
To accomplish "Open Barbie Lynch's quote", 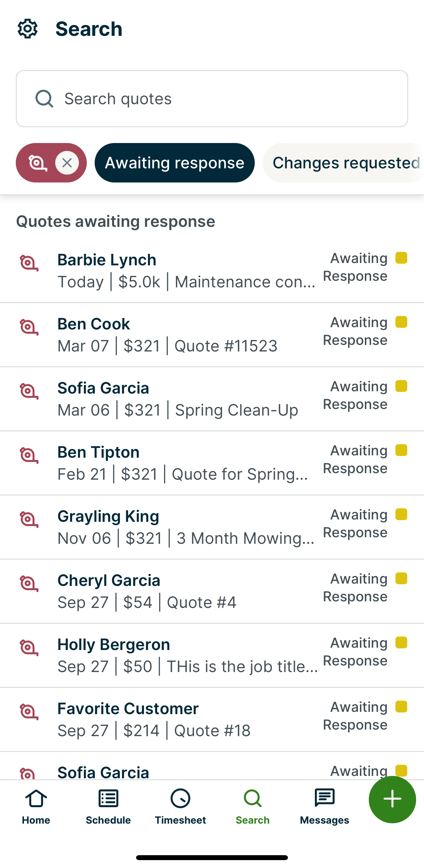I will 185,271.
